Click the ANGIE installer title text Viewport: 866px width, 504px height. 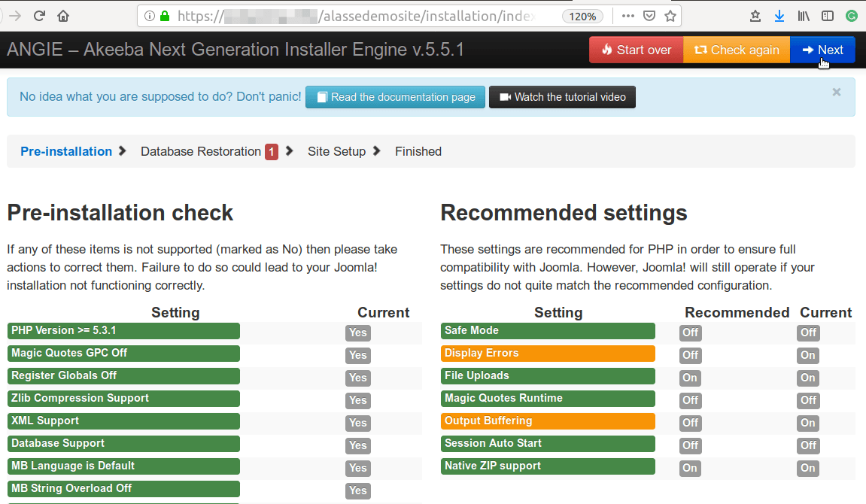(235, 50)
